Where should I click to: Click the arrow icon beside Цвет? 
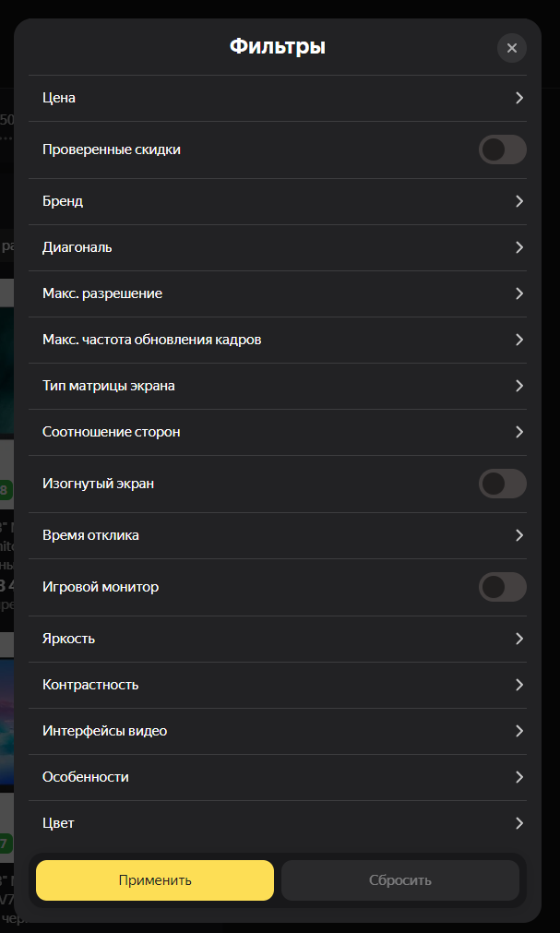[x=519, y=823]
